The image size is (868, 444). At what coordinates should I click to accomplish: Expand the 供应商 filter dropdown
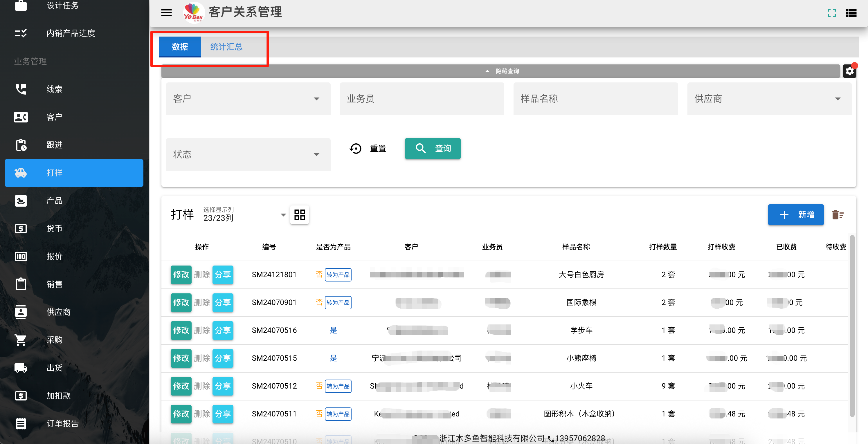(769, 99)
